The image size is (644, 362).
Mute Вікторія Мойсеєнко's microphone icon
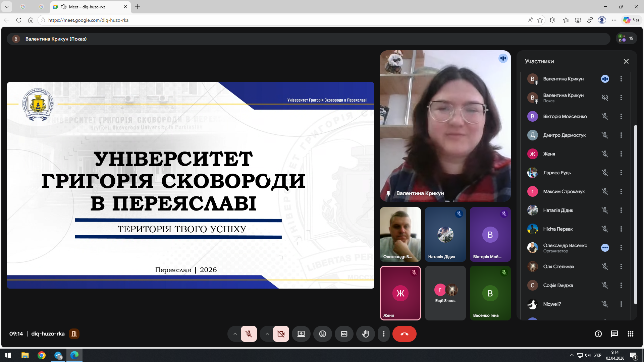click(605, 116)
